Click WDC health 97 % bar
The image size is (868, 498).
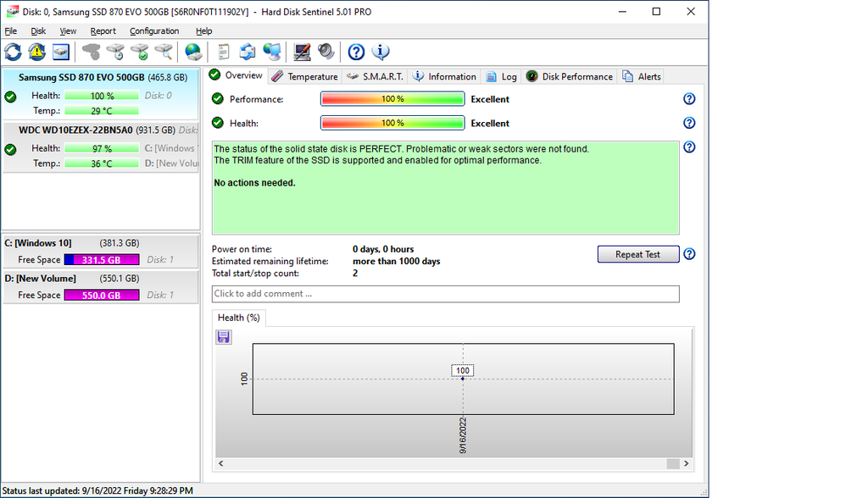coord(102,148)
